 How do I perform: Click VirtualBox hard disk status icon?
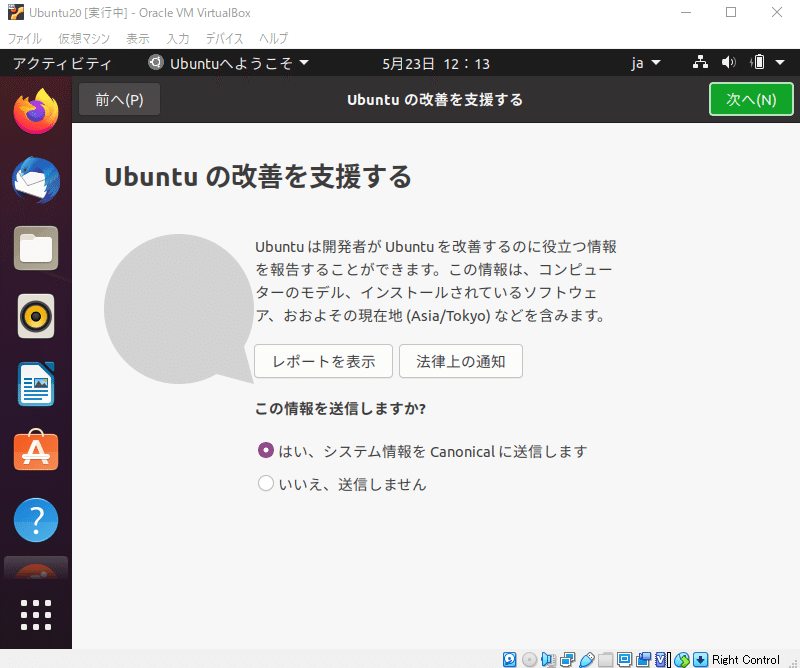tap(509, 660)
